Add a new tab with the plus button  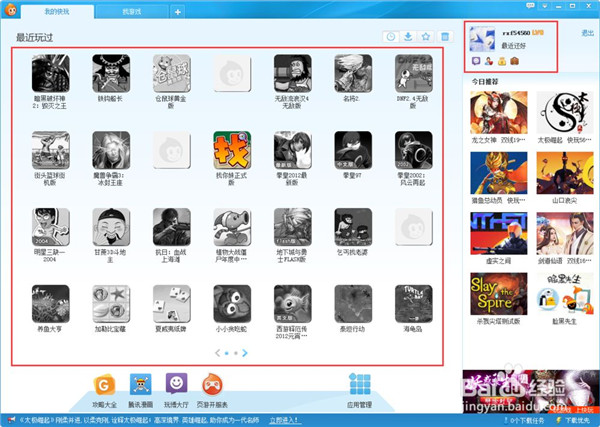177,12
